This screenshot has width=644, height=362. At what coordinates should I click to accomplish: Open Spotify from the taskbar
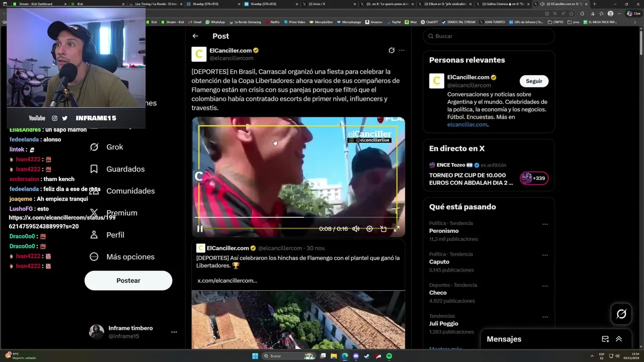(x=389, y=356)
